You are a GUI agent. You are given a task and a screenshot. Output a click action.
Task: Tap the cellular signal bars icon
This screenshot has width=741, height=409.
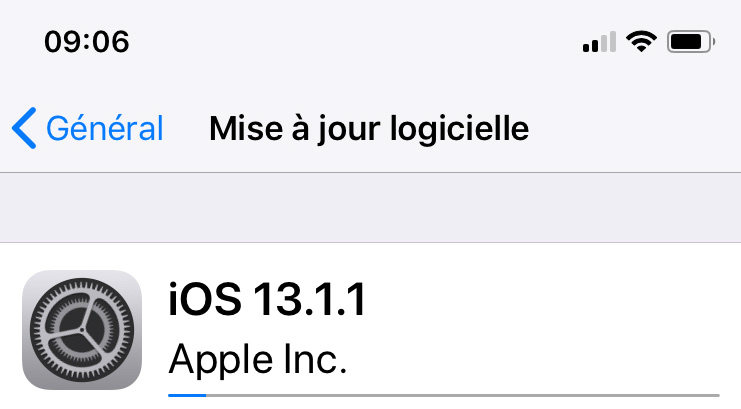599,42
